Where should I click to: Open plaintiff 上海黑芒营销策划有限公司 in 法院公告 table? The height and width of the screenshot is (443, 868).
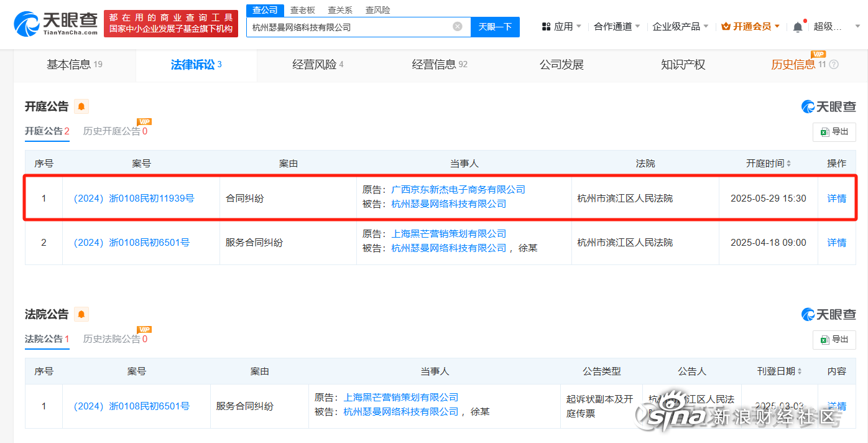[x=401, y=398]
